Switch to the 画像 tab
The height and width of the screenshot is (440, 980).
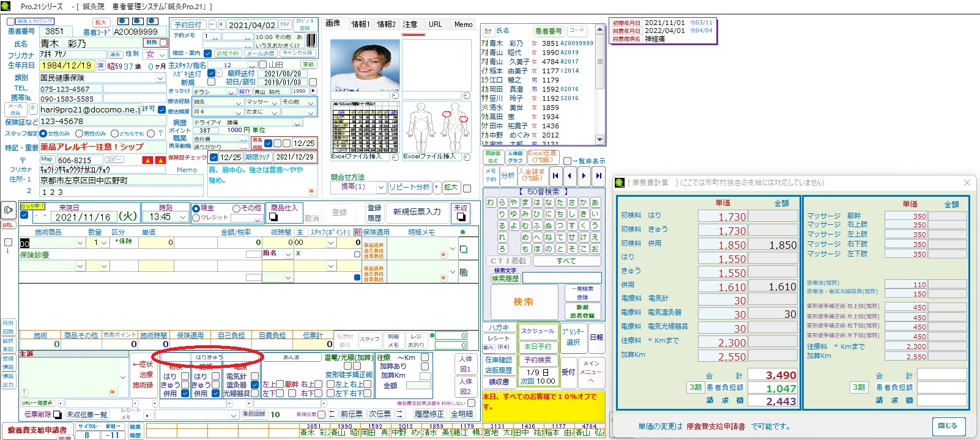[333, 24]
